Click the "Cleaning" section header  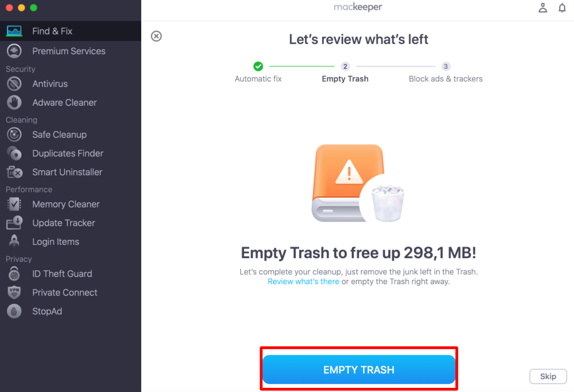click(x=21, y=120)
